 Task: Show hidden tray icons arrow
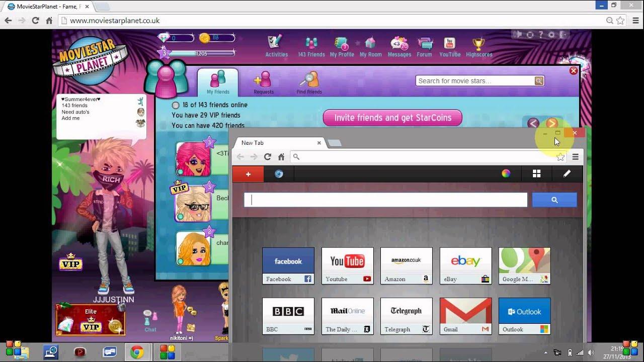[546, 352]
